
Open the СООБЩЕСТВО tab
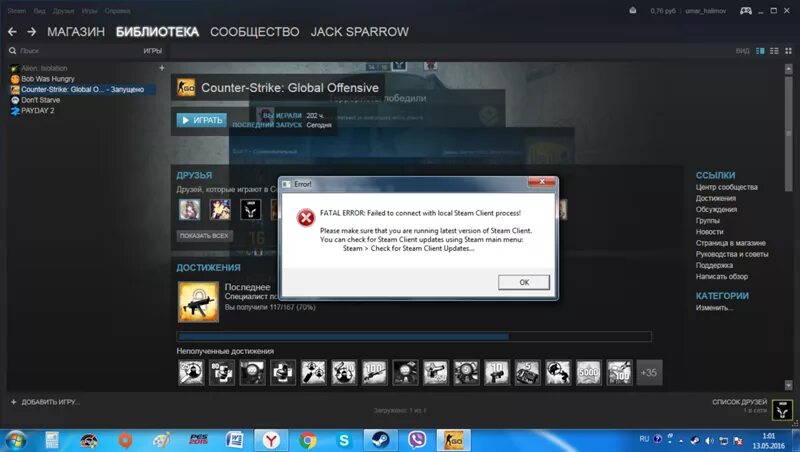point(255,32)
